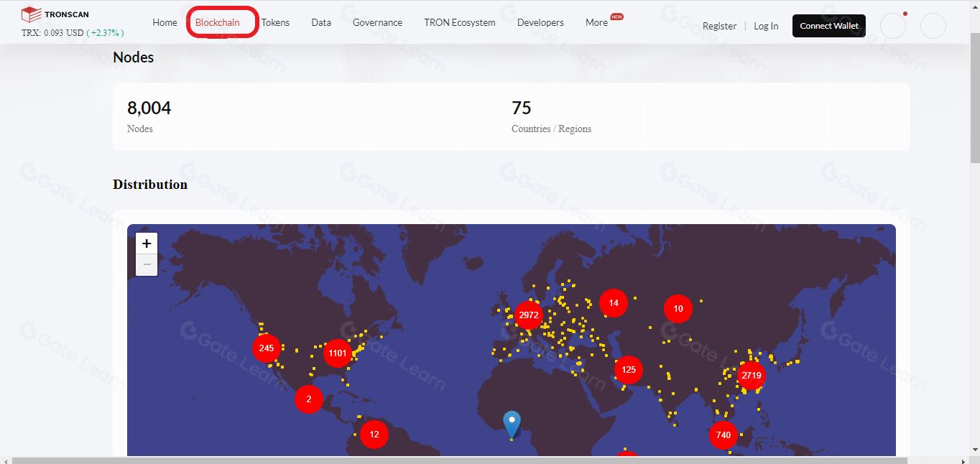
Task: Select the 740 node cluster in Southeast Asia
Action: [x=724, y=435]
